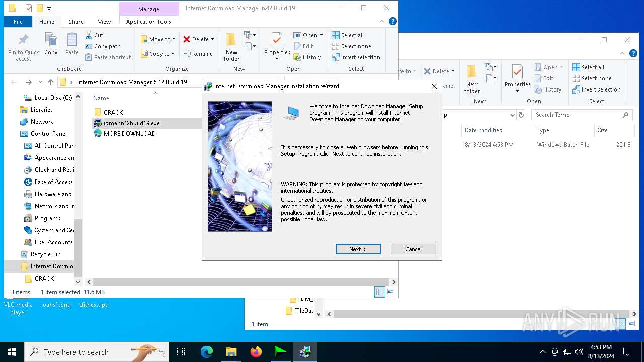Click Invert selection in the back window
Image resolution: width=644 pixels, height=362 pixels.
[x=596, y=89]
